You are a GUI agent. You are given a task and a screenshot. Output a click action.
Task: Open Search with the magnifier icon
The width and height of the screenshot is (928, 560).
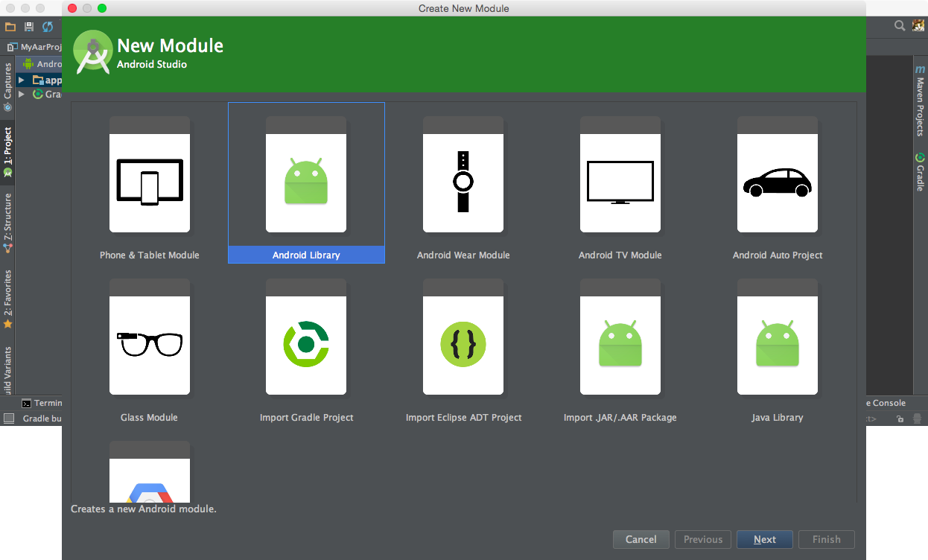coord(899,25)
